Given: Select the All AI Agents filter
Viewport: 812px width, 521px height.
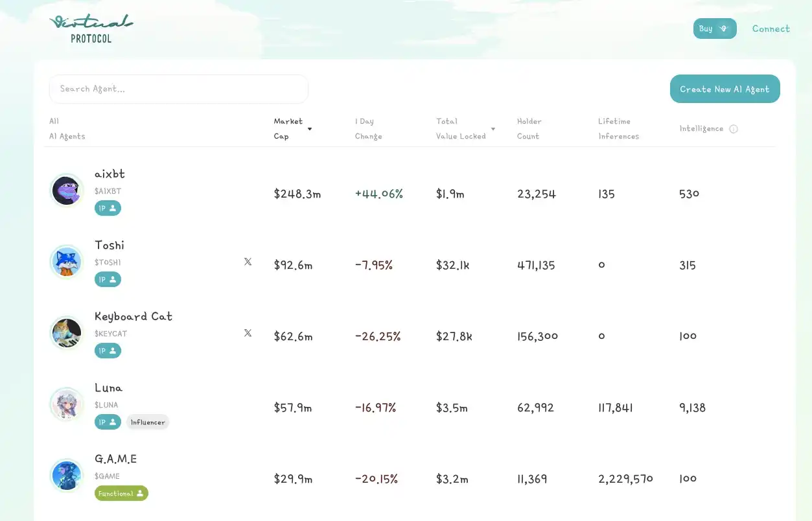Looking at the screenshot, I should [x=67, y=128].
